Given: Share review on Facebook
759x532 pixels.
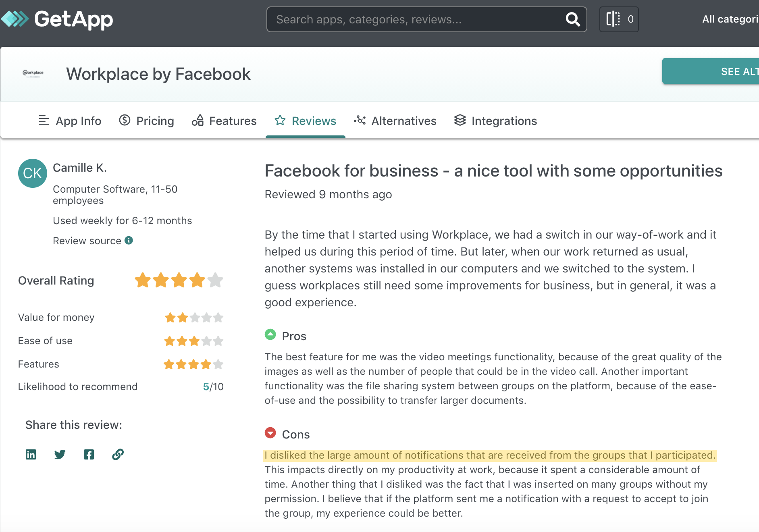Looking at the screenshot, I should click(x=89, y=455).
